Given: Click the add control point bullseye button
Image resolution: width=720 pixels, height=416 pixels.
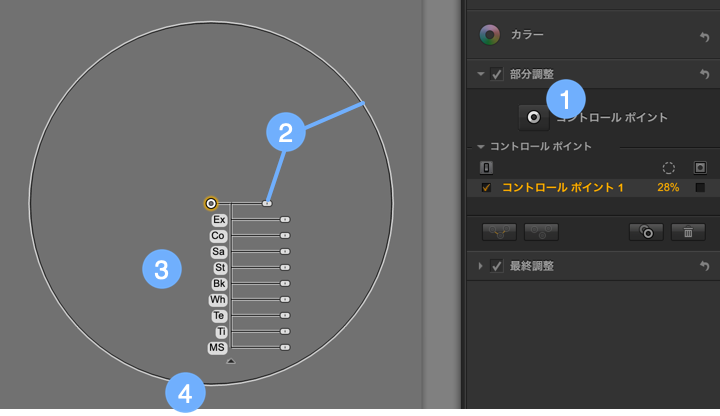Looking at the screenshot, I should tap(534, 117).
